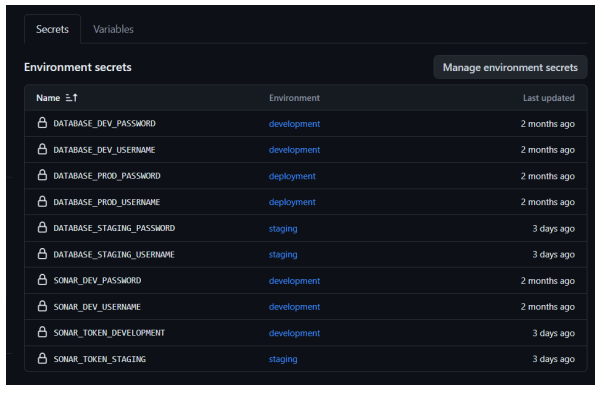This screenshot has width=605, height=396.
Task: Open staging link for DATABASE_STAGING_USERNAME
Action: pos(283,254)
